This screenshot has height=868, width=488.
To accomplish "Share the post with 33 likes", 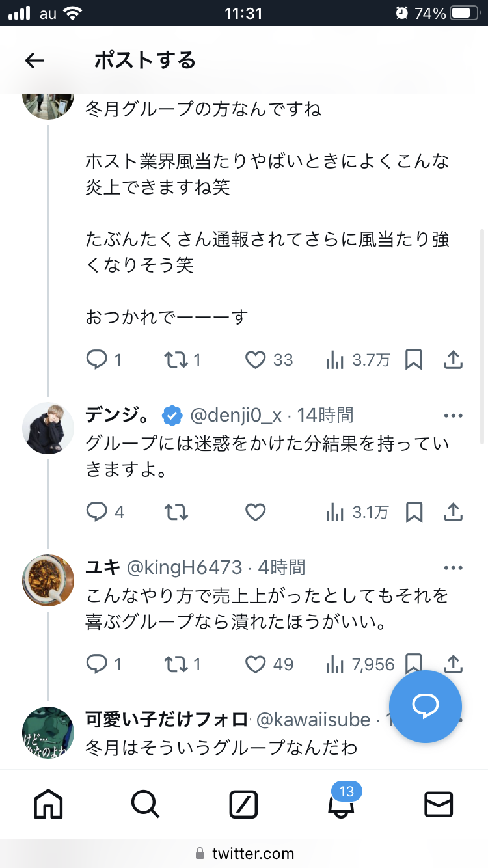I will point(453,360).
